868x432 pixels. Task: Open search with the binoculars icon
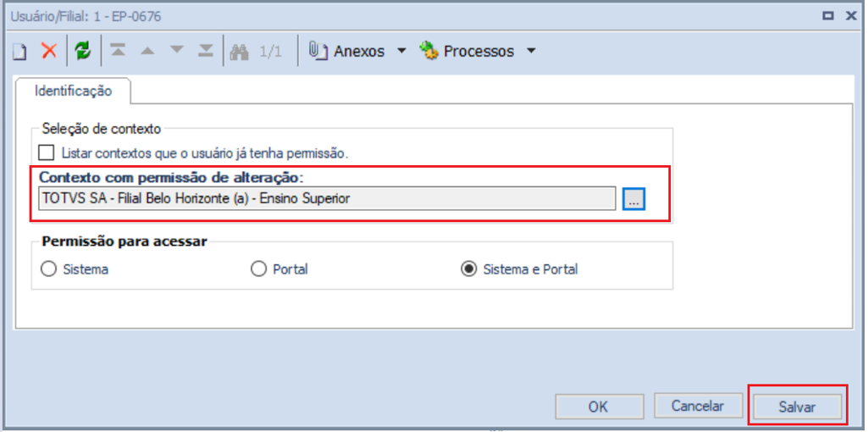coord(239,52)
